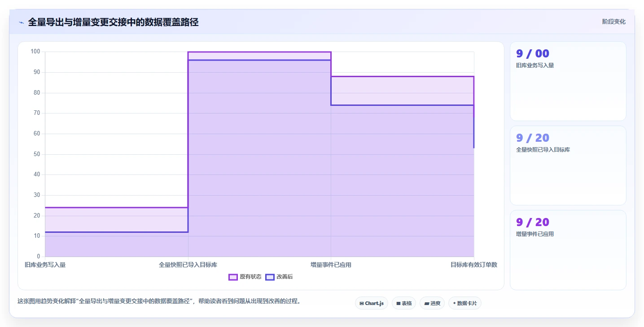The width and height of the screenshot is (644, 327).
Task: Click the 改善后 legend label
Action: coord(285,277)
